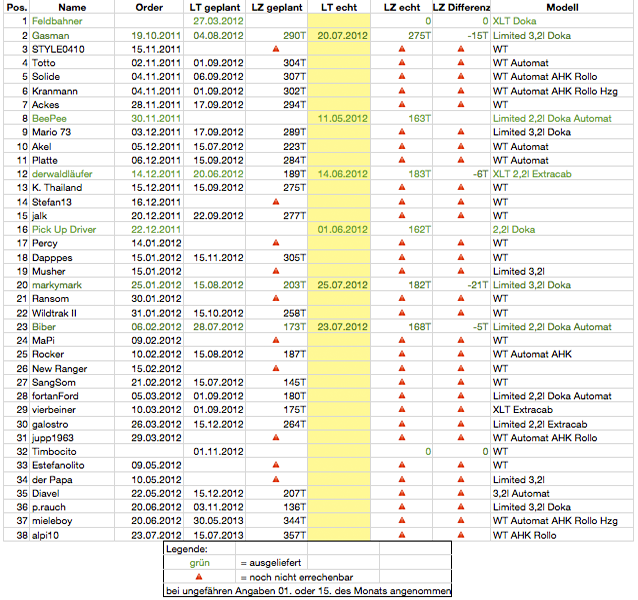This screenshot has height=600, width=638.
Task: Click the LZ Differenz triangle in Rocker's row
Action: click(461, 353)
